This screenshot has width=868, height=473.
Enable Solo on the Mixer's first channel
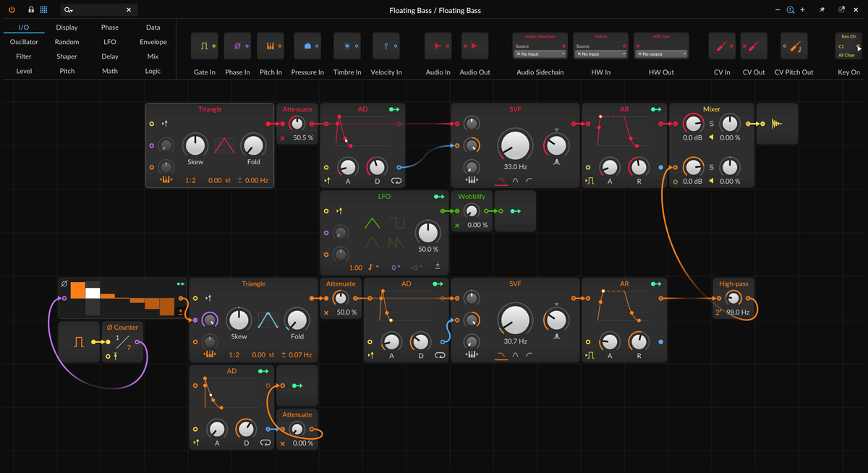[711, 123]
